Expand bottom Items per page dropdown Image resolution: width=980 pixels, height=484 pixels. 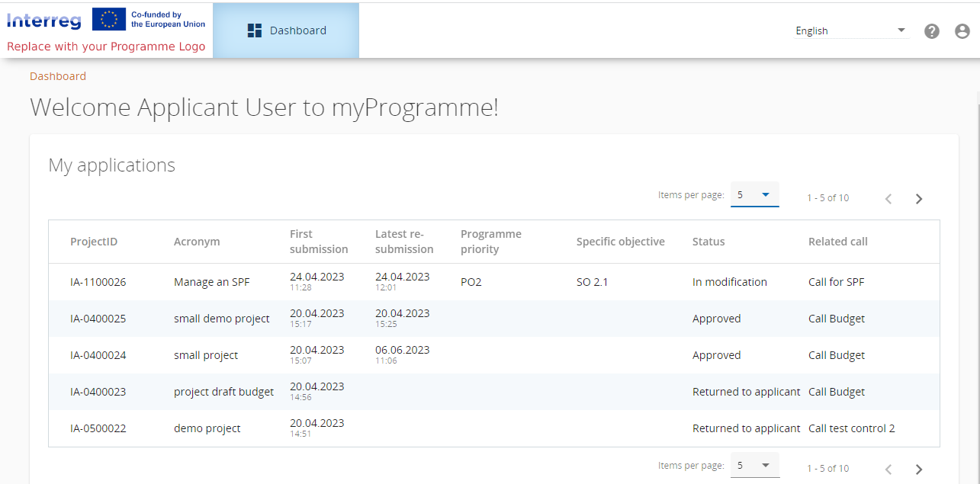tap(754, 465)
